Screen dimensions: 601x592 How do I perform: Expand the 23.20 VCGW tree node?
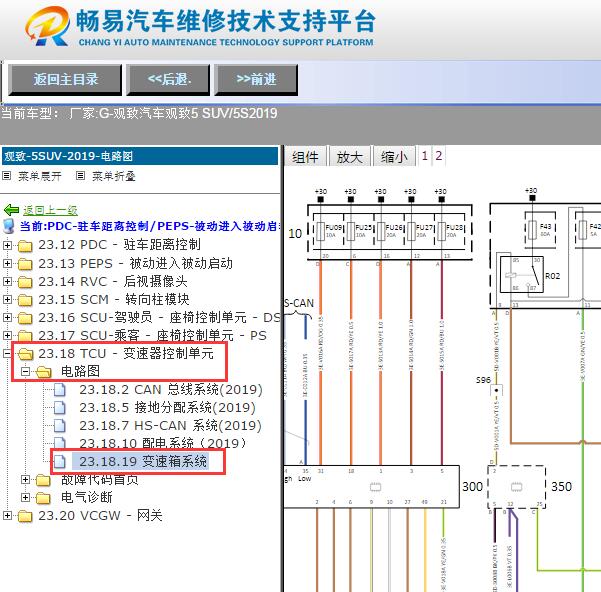(x=7, y=516)
